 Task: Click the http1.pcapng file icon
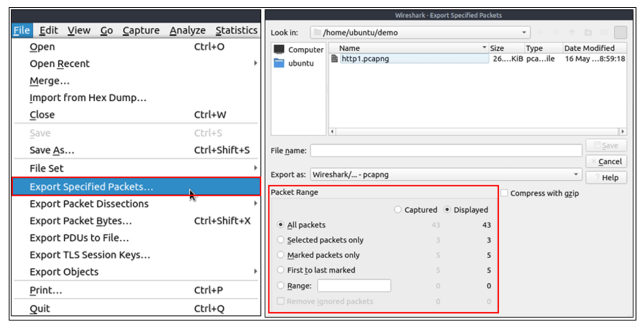335,59
